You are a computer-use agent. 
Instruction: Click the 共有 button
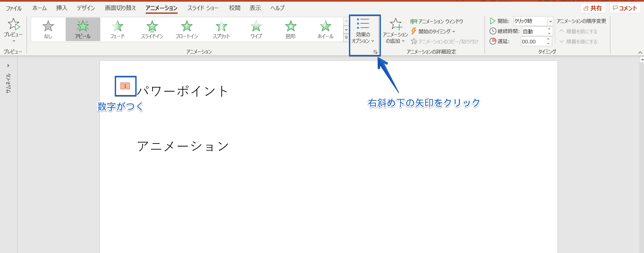(x=593, y=8)
